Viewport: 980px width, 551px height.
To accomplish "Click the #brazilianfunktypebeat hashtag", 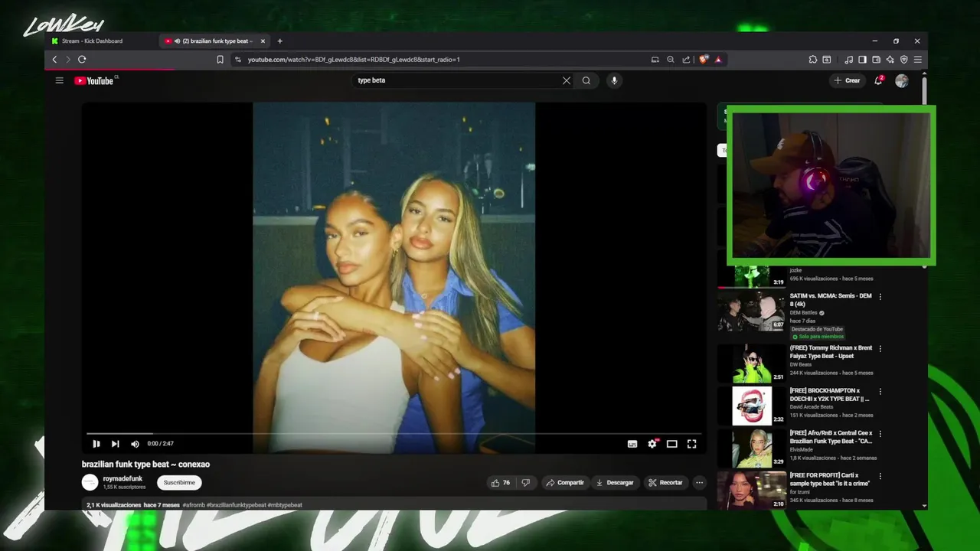I will coord(236,505).
